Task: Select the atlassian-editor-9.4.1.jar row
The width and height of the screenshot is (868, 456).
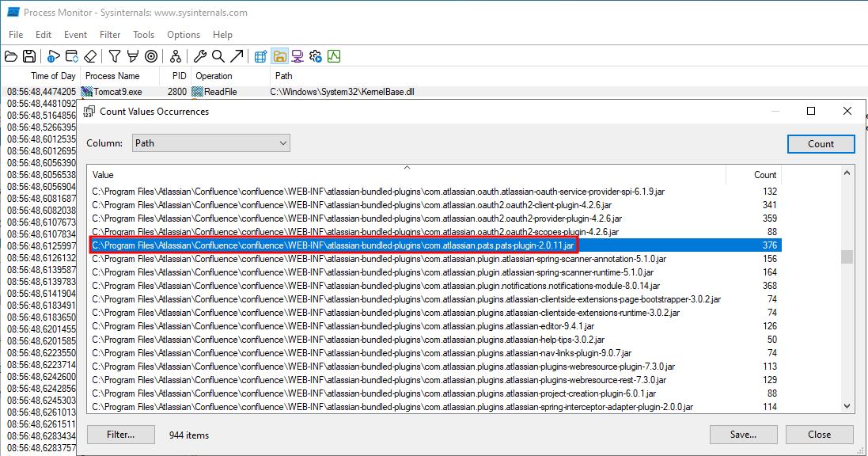Action: 434,326
